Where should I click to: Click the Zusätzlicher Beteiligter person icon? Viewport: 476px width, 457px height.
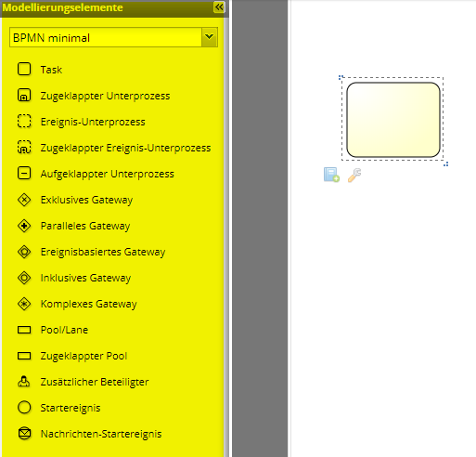click(24, 382)
